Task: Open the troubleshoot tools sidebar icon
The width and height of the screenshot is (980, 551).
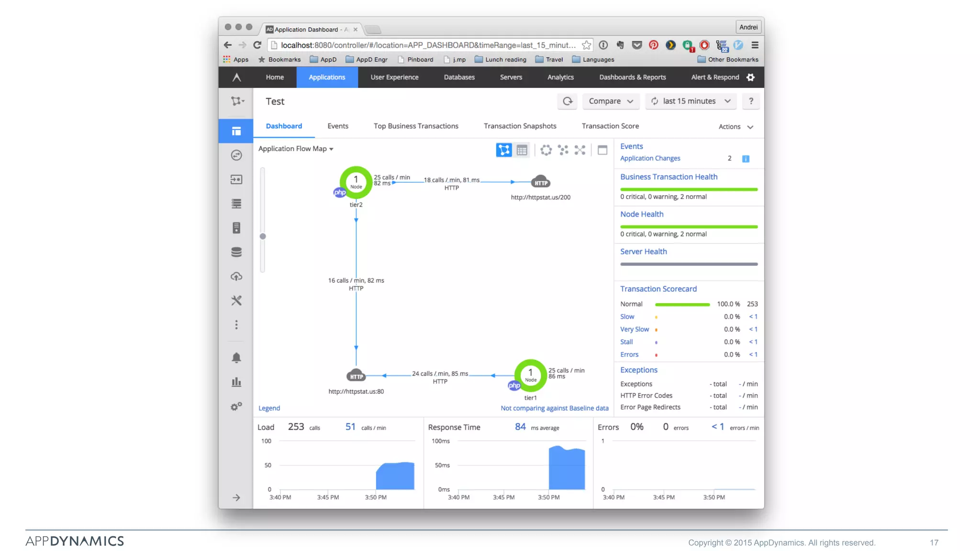Action: point(236,300)
